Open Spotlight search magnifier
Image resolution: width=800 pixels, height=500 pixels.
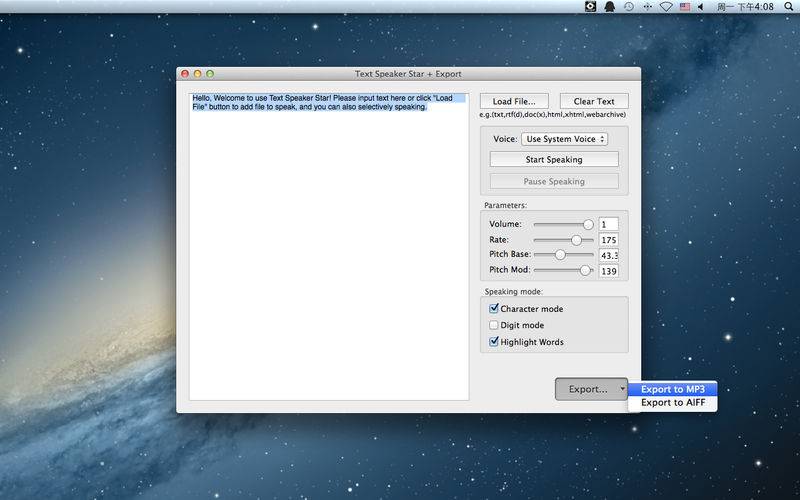[788, 7]
